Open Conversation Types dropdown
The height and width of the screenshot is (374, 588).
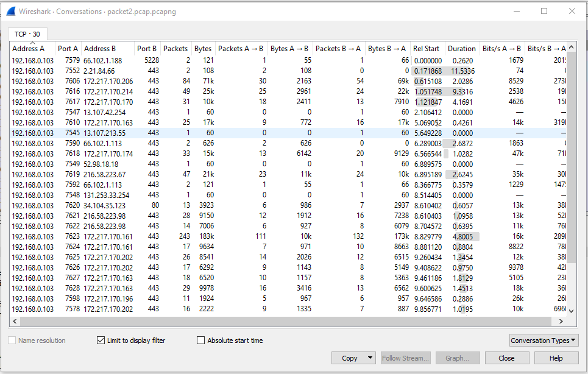click(544, 340)
